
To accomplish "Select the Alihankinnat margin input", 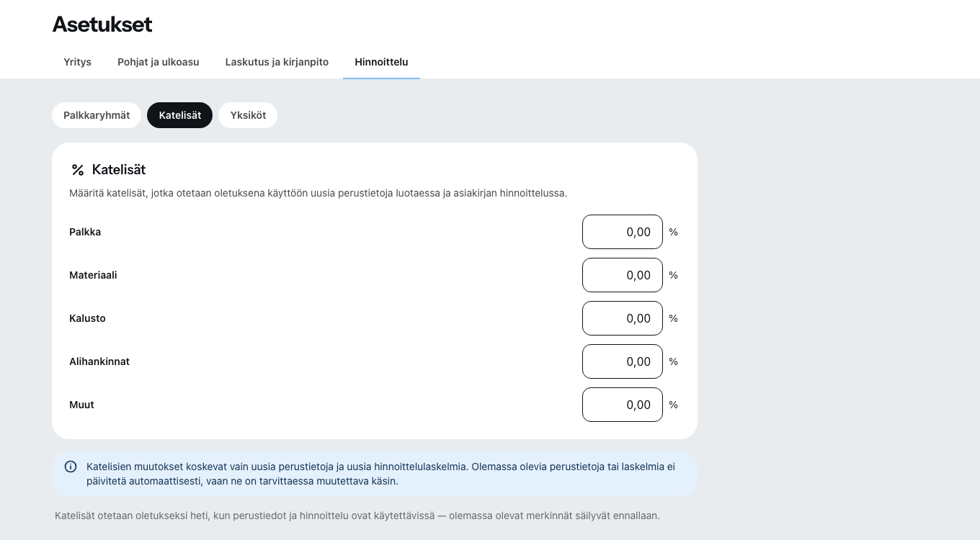I will pos(623,361).
